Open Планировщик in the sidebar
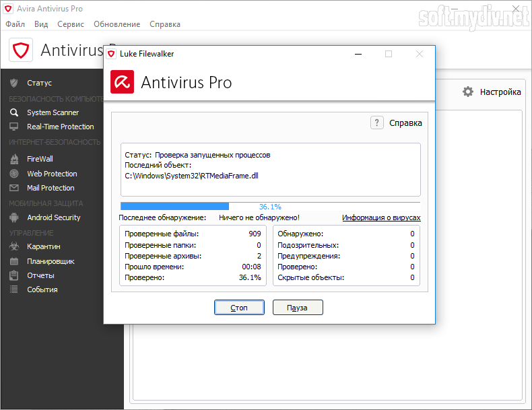The width and height of the screenshot is (532, 410). (51, 261)
